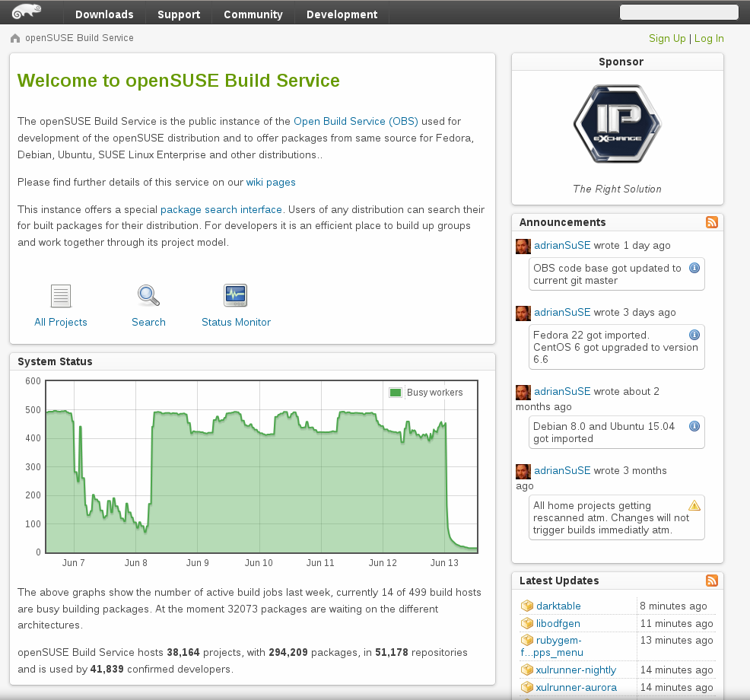This screenshot has width=750, height=700.
Task: Open the Status Monitor screen icon
Action: coord(235,295)
